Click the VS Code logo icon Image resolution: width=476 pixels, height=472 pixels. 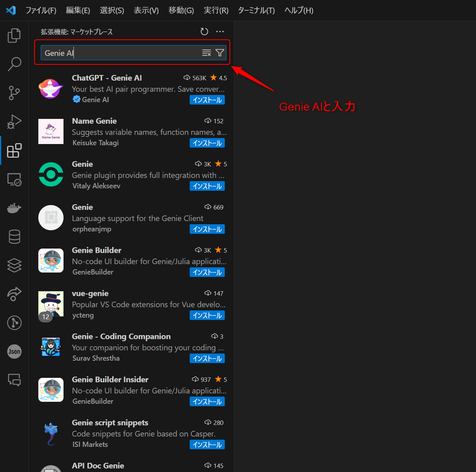click(11, 10)
